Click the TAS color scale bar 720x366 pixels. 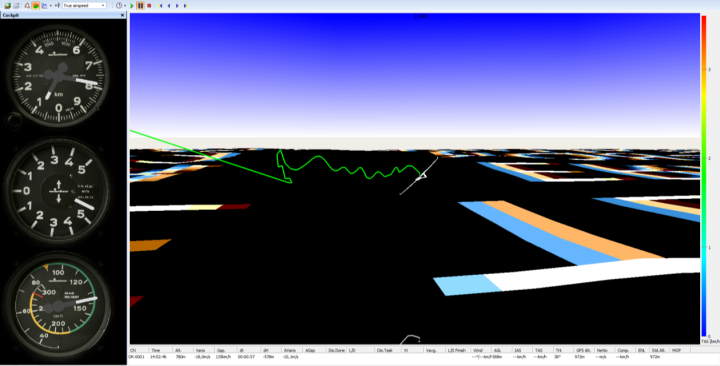pyautogui.click(x=704, y=176)
